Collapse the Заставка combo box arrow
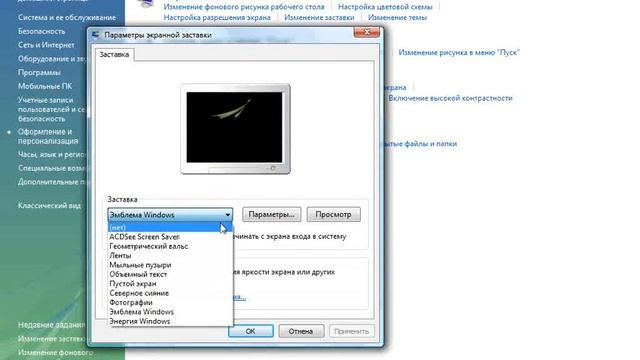The image size is (640, 360). (x=227, y=215)
